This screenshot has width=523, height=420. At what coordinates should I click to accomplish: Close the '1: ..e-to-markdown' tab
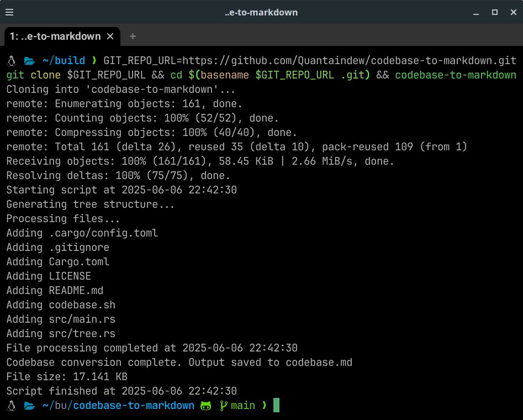click(110, 36)
